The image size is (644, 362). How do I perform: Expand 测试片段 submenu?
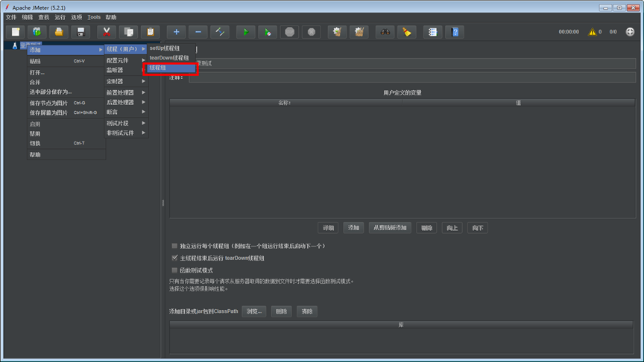point(125,123)
